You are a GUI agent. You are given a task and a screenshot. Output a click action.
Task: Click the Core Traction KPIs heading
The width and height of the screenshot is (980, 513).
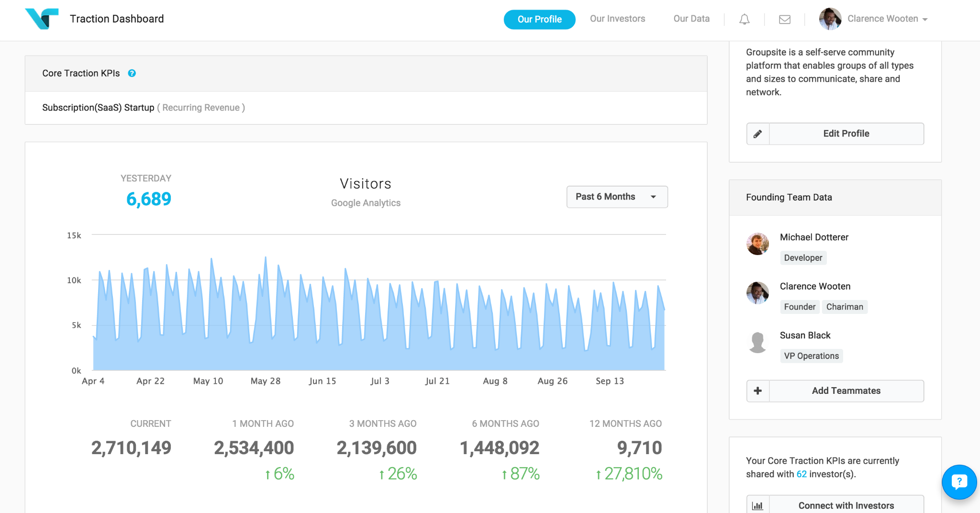(x=81, y=73)
